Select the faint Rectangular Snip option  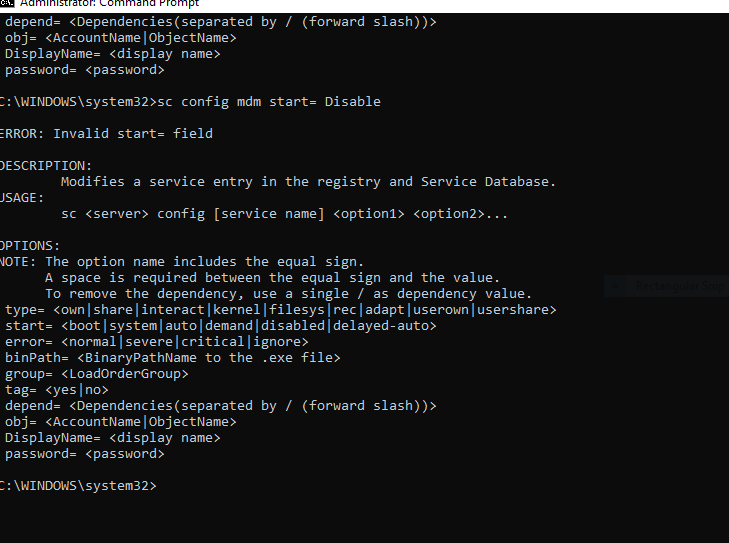tap(667, 286)
